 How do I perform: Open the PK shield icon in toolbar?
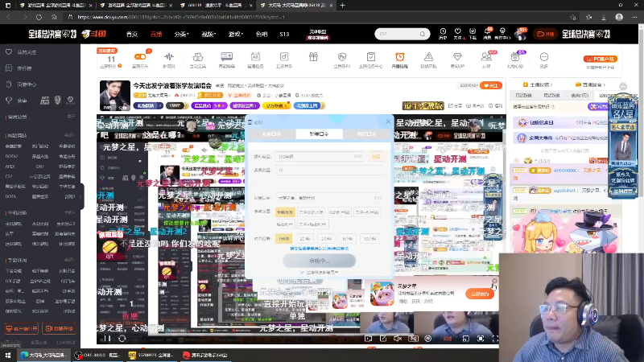click(341, 57)
